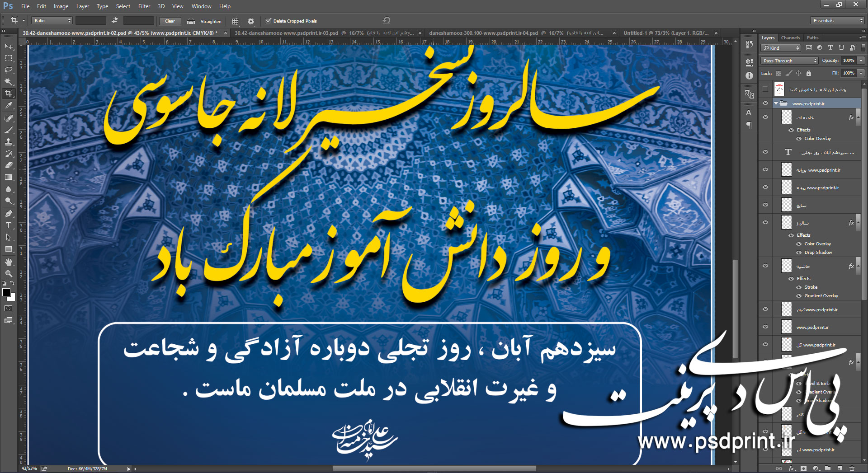The width and height of the screenshot is (868, 473).
Task: Open the Window menu
Action: (x=201, y=6)
